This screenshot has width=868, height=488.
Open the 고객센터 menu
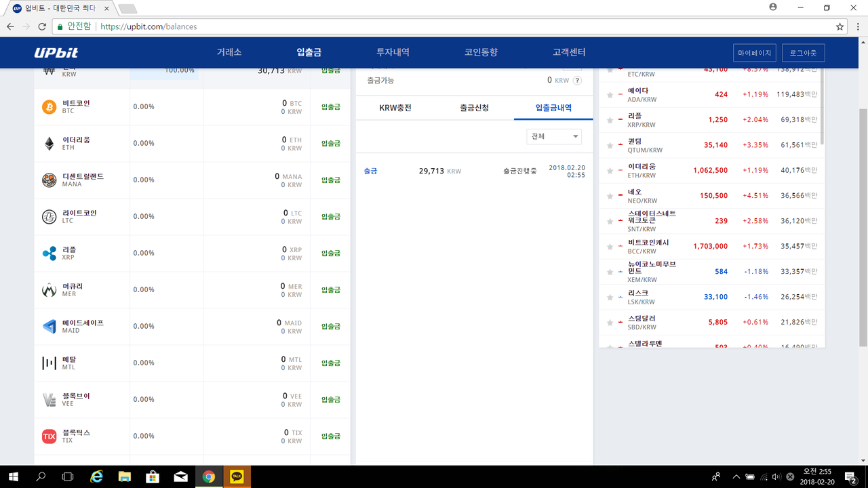click(569, 52)
